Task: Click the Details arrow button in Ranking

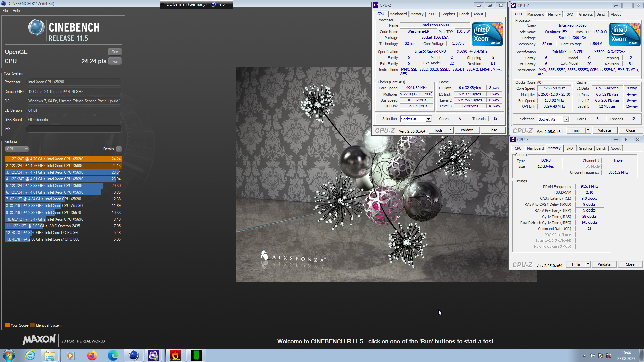Action: point(119,149)
